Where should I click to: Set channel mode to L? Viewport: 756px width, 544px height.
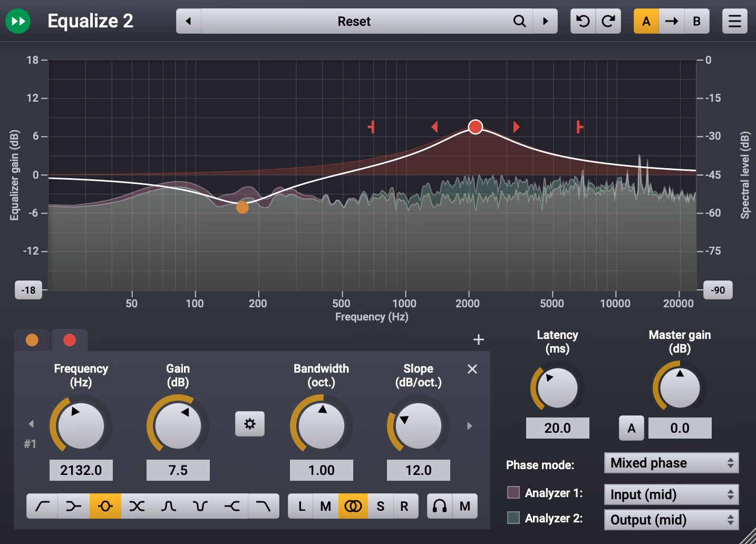click(301, 506)
